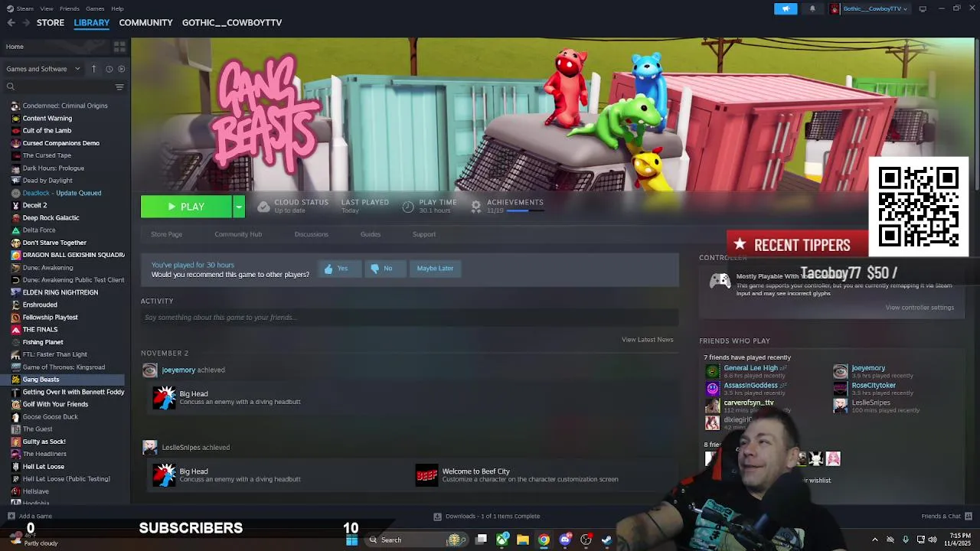
Task: Open Steam announcements megaphone button
Action: (786, 8)
